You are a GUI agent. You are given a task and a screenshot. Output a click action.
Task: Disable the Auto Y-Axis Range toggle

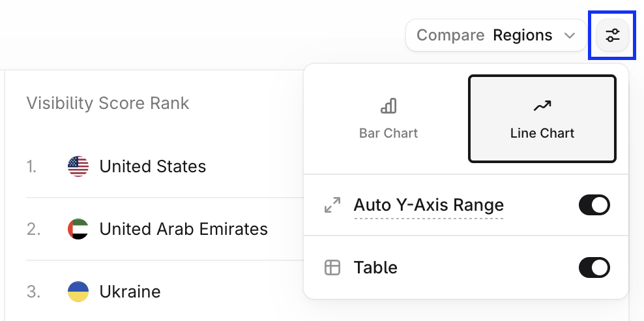click(594, 205)
